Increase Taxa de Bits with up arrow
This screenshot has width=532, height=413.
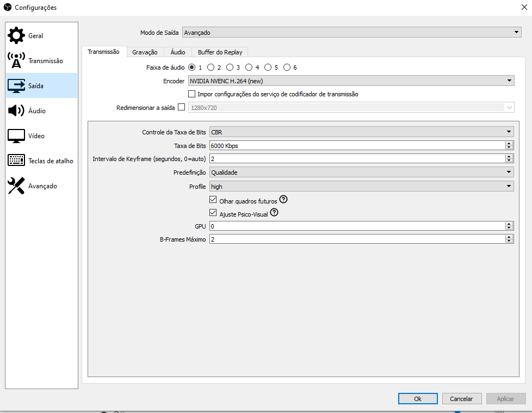(x=509, y=143)
